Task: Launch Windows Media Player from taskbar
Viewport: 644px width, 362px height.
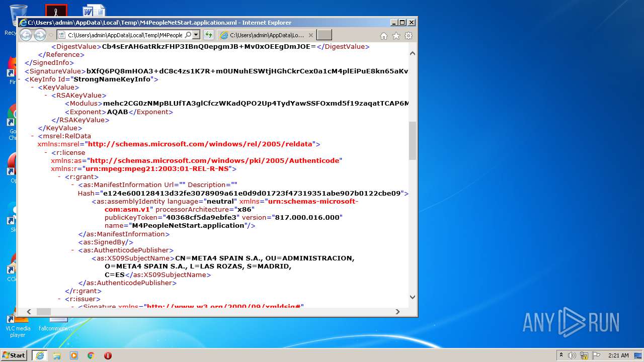Action: pyautogui.click(x=74, y=355)
